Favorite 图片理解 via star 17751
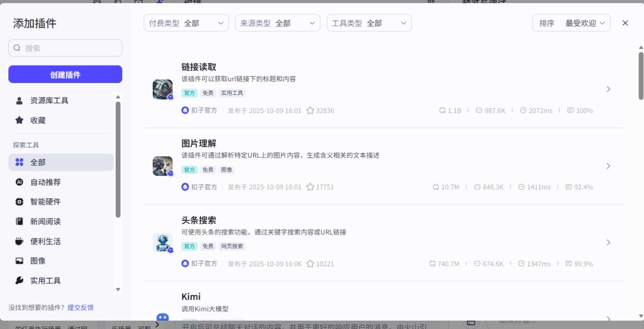The image size is (644, 329). click(311, 187)
